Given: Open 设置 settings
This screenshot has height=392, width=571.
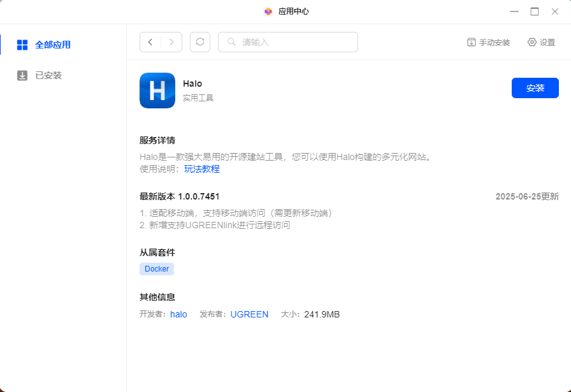Looking at the screenshot, I should pos(541,42).
